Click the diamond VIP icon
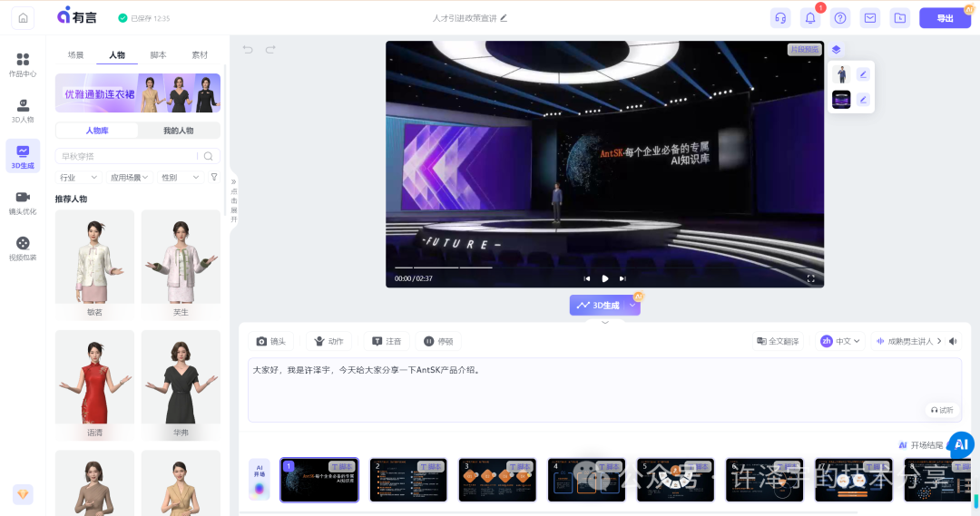The height and width of the screenshot is (516, 980). [23, 495]
